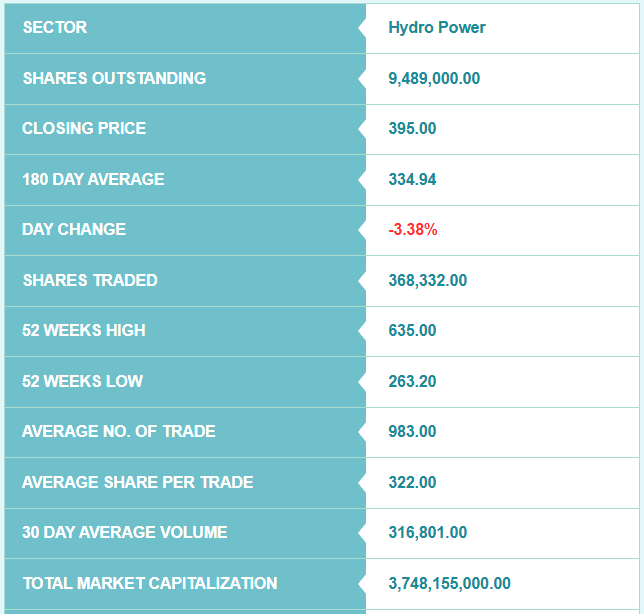This screenshot has width=644, height=614.
Task: Select the 322.00 average share per trade value
Action: pos(412,483)
